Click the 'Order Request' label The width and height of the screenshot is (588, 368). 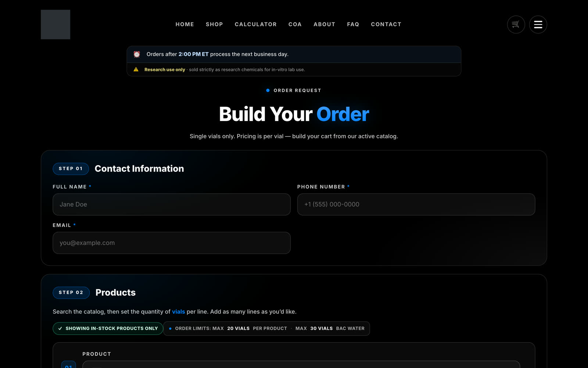(297, 91)
